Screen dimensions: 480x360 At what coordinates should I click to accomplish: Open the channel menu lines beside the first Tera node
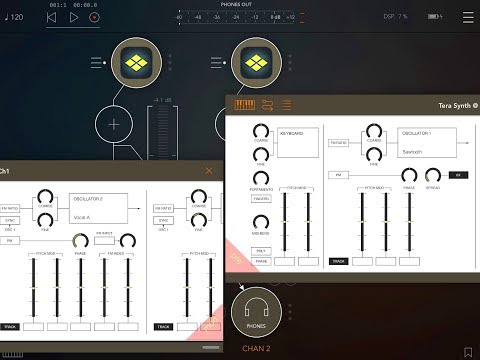coord(96,63)
